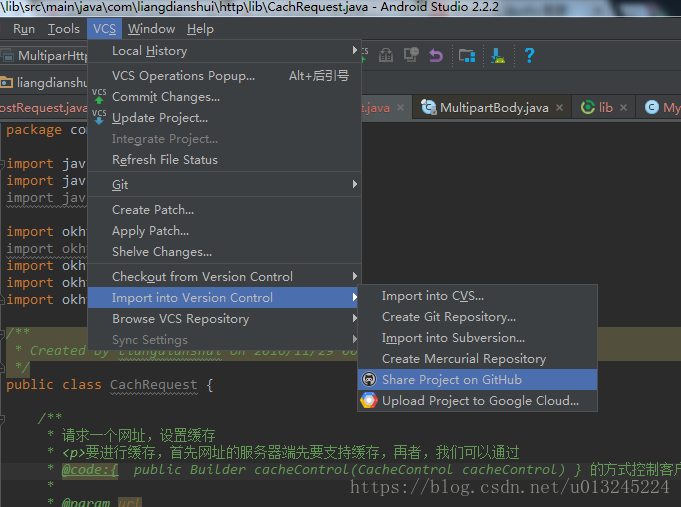Click the 'package' keyword in editor
The width and height of the screenshot is (681, 507).
pos(34,129)
